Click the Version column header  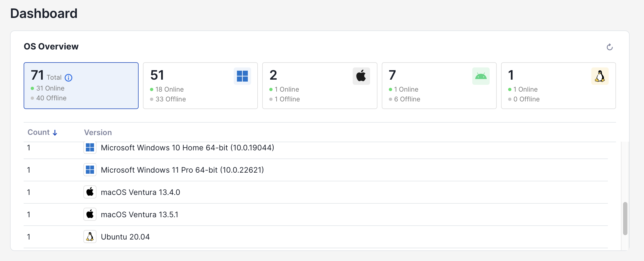tap(98, 132)
